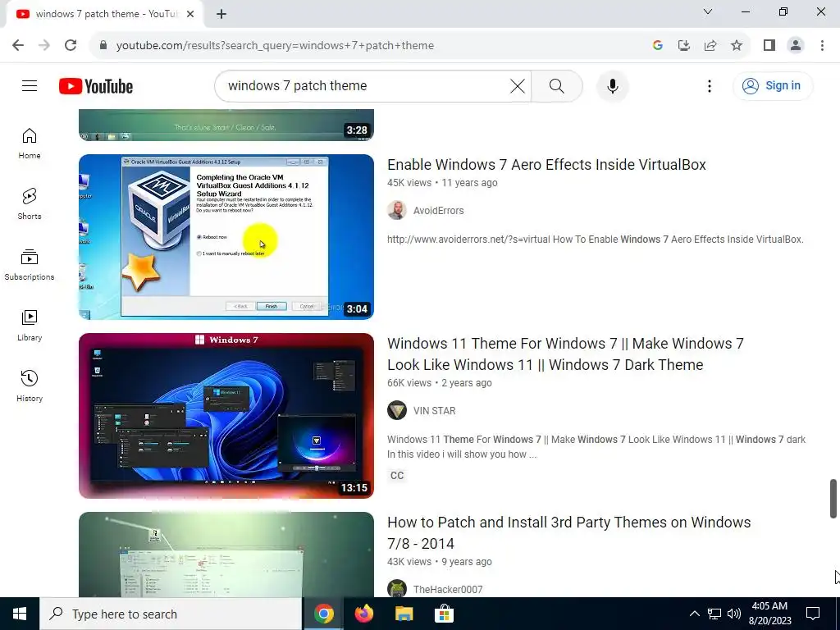Screen dimensions: 840x630
Task: View site information lock icon
Action: 103,46
